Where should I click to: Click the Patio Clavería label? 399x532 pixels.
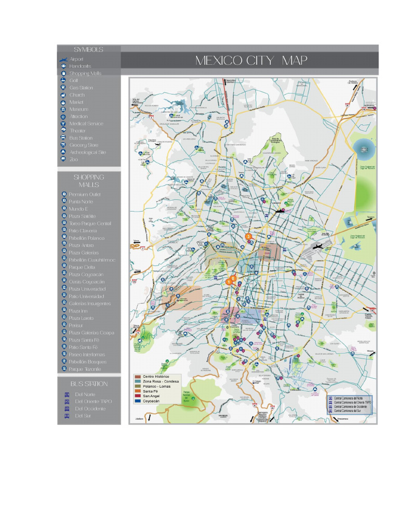coord(83,231)
